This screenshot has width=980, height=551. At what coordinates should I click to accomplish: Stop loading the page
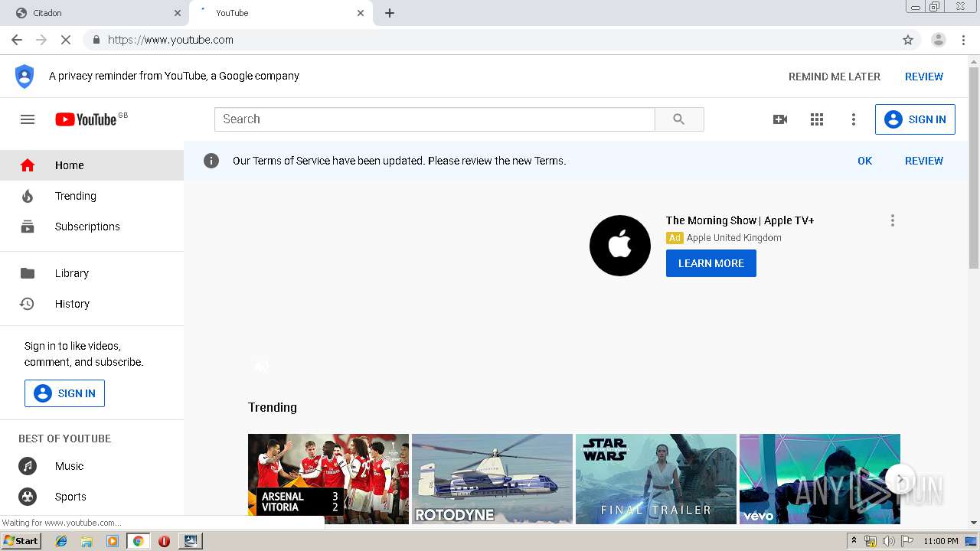point(66,40)
